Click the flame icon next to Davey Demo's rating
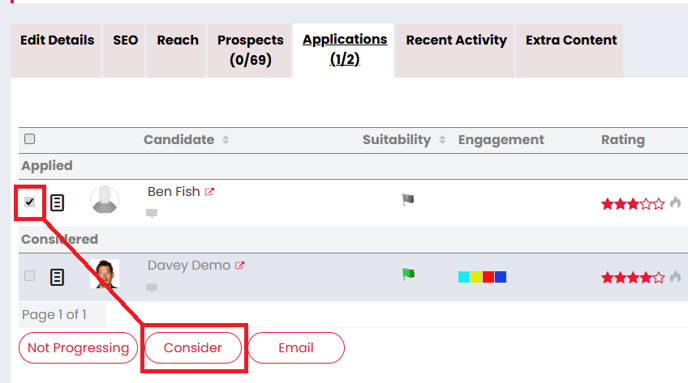 click(x=675, y=277)
